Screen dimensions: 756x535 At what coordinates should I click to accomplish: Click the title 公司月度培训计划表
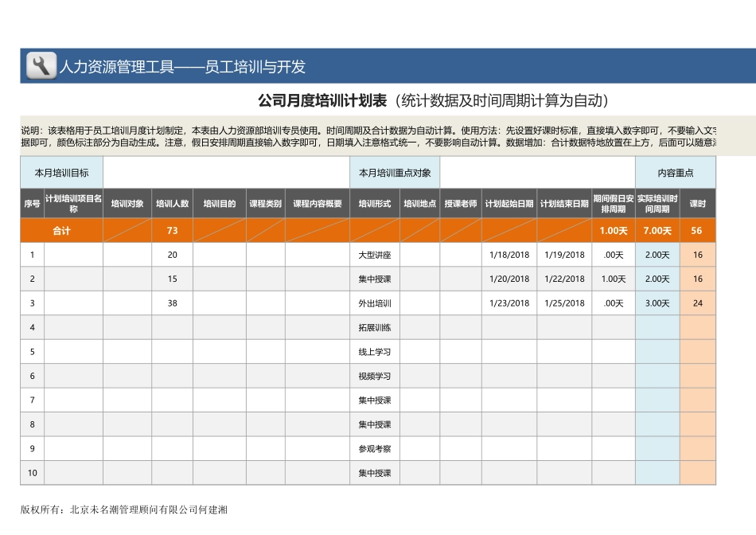[x=322, y=101]
